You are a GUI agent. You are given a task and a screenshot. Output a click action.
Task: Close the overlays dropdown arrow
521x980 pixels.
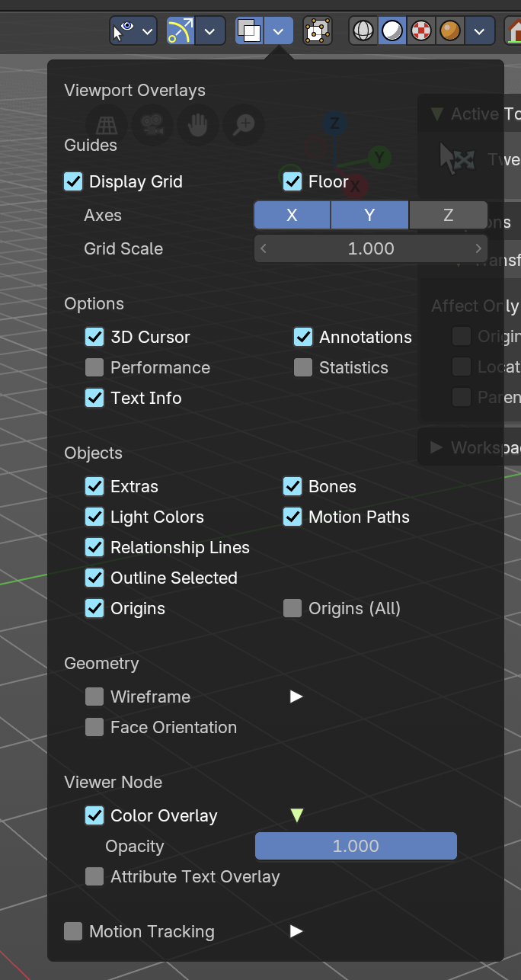coord(279,31)
